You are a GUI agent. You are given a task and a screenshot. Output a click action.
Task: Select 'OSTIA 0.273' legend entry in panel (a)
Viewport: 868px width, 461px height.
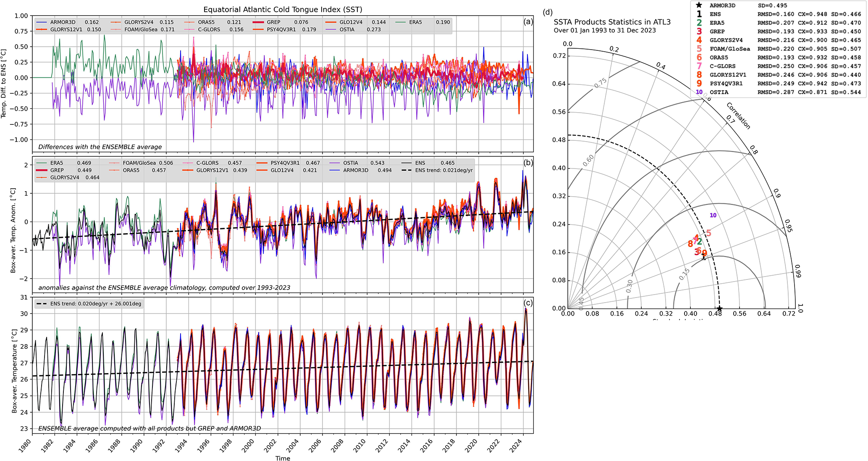354,30
